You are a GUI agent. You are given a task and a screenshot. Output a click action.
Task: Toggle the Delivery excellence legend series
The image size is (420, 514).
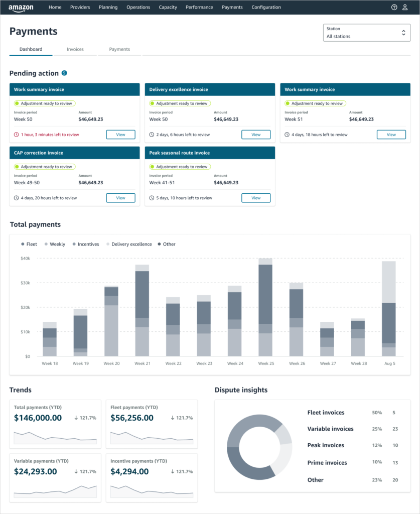coord(128,244)
